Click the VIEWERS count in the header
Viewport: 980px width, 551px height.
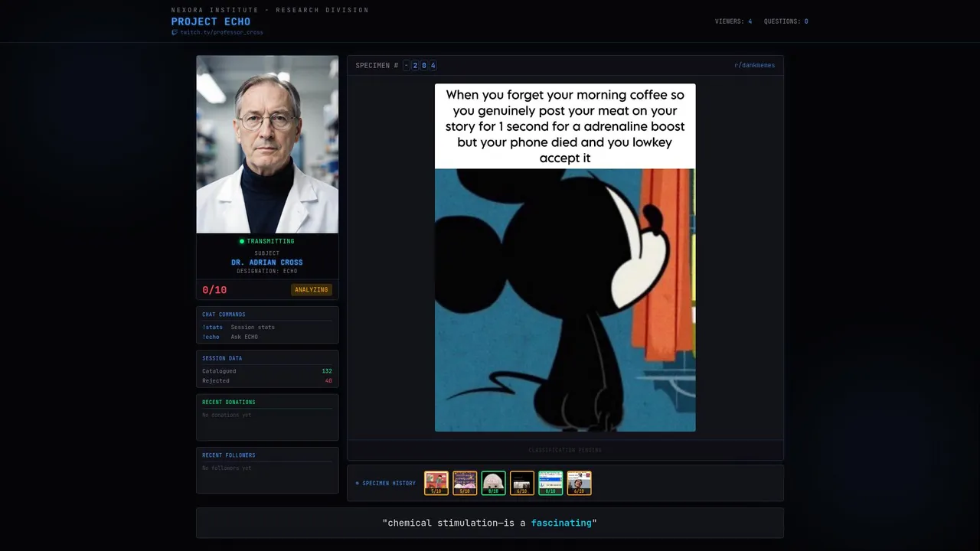(x=733, y=21)
